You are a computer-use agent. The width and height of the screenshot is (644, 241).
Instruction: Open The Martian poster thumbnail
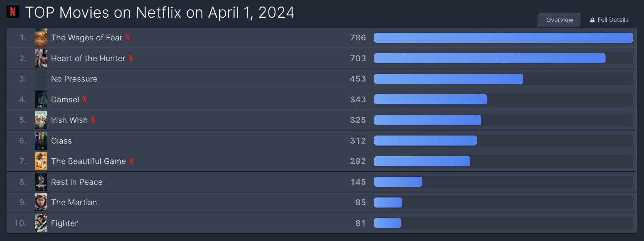coord(41,203)
